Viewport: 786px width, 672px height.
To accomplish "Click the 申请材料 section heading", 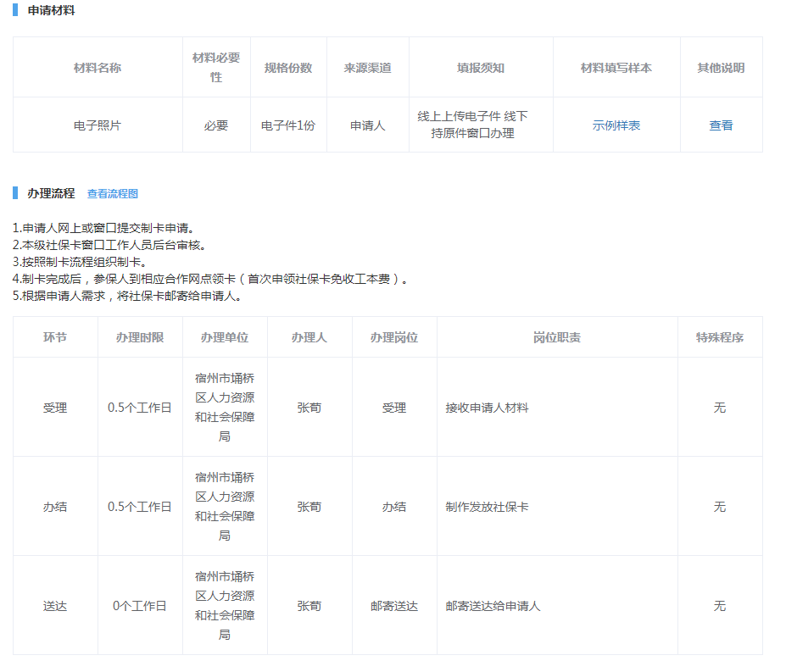I will point(51,10).
